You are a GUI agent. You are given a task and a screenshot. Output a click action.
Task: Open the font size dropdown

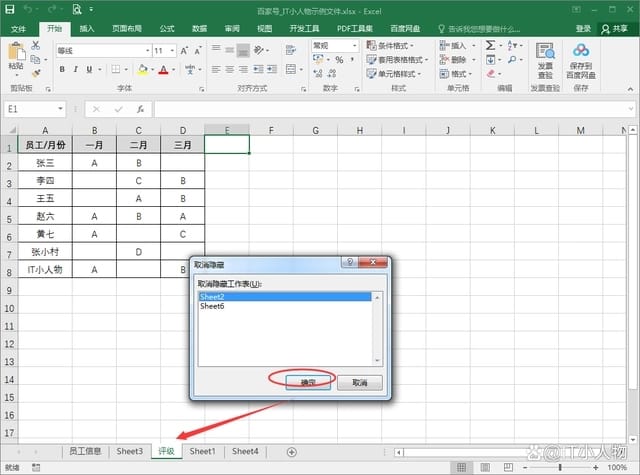(x=173, y=50)
